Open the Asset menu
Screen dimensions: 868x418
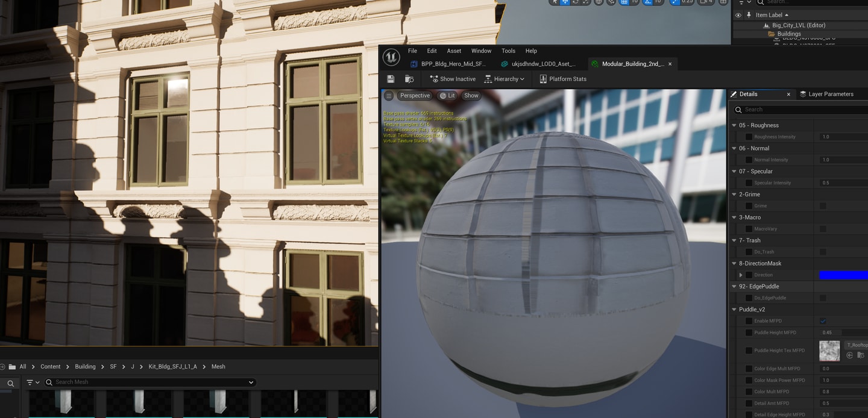point(454,51)
